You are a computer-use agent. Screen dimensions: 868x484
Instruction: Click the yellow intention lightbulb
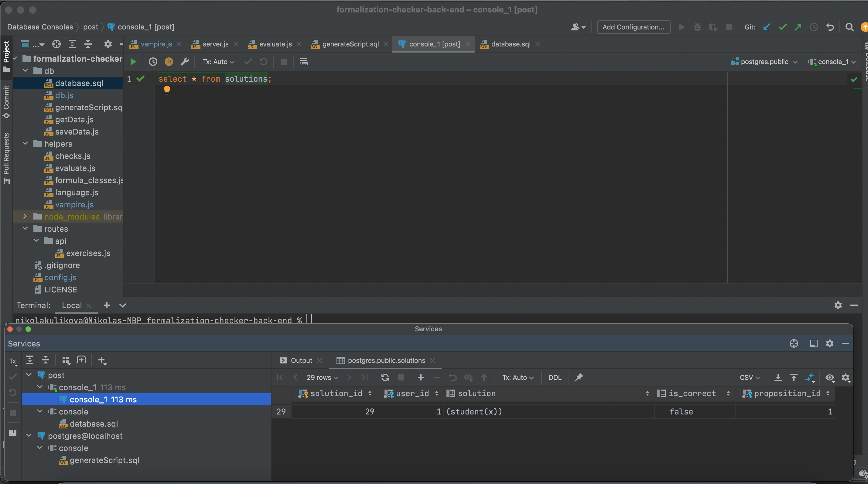167,90
